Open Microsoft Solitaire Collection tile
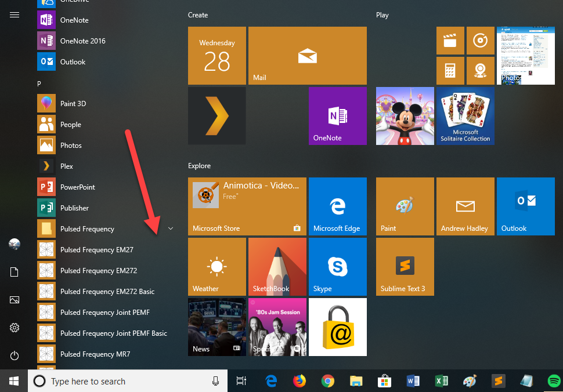The width and height of the screenshot is (563, 392). [x=465, y=116]
